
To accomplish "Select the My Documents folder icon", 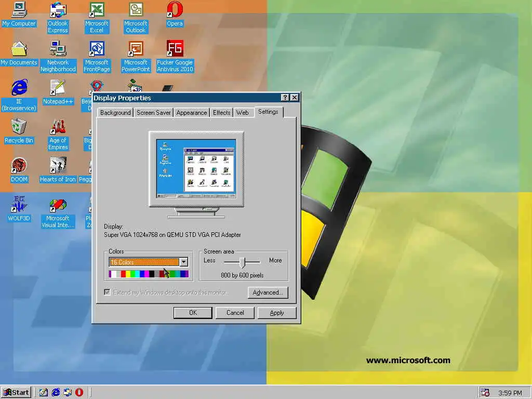I will (x=19, y=54).
